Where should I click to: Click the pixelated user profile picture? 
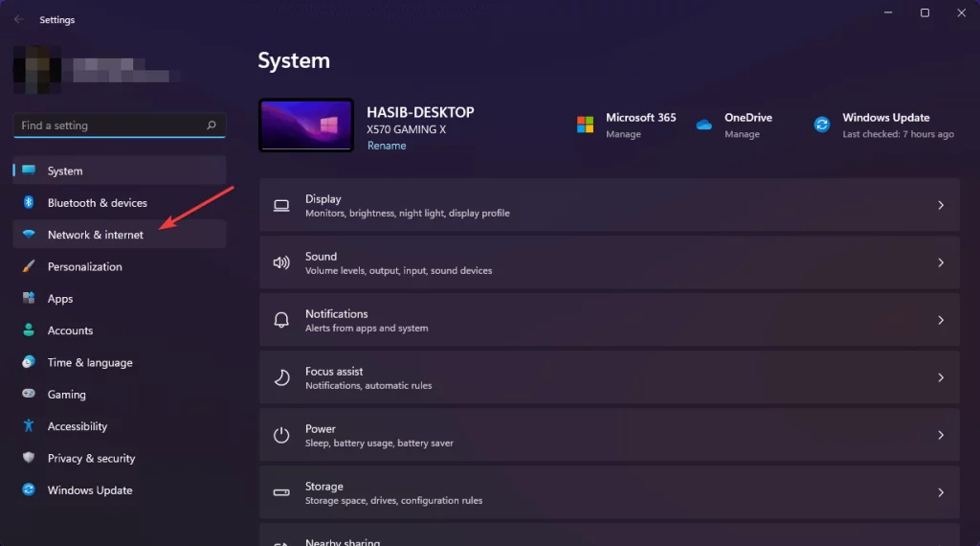pyautogui.click(x=37, y=69)
